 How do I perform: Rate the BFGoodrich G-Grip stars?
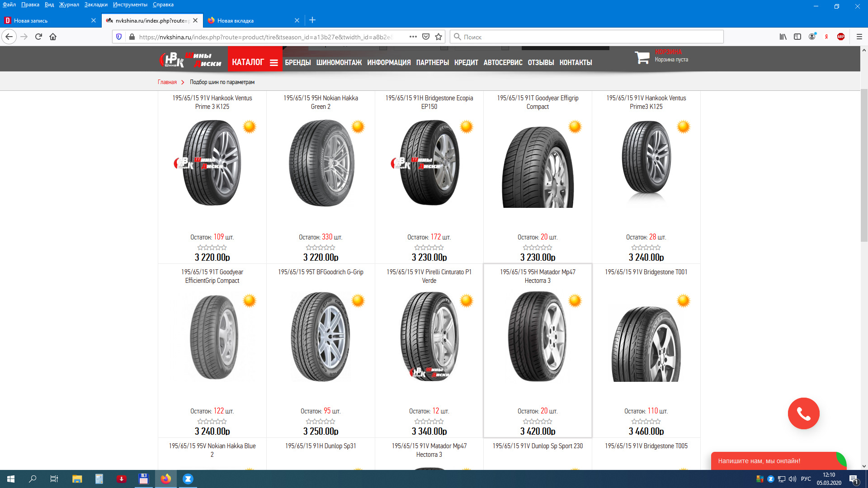click(321, 422)
